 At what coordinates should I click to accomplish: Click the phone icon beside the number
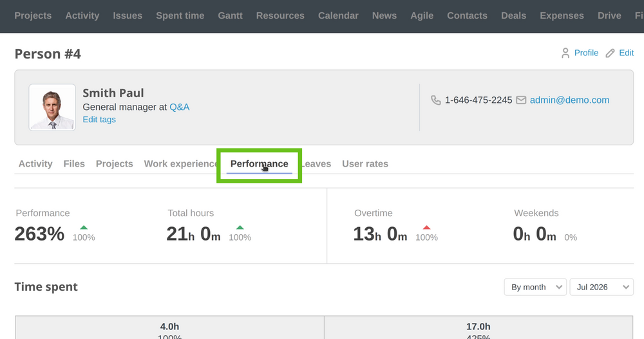coord(436,100)
